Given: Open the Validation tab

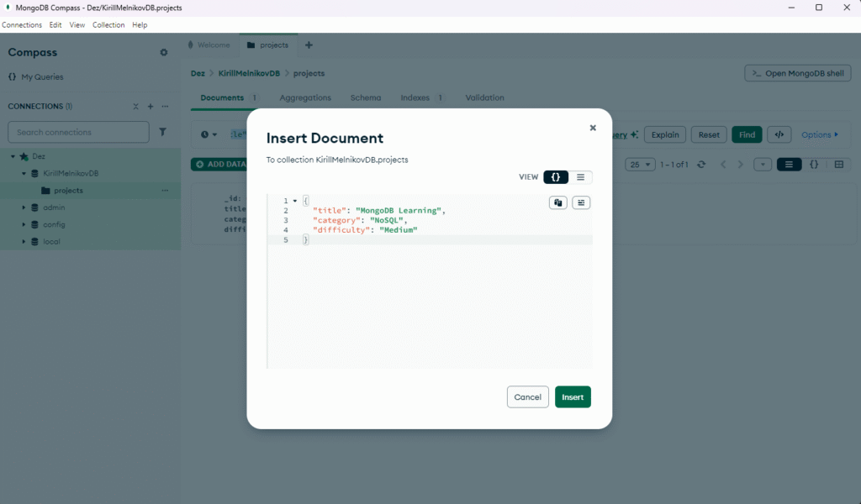Looking at the screenshot, I should coord(484,97).
